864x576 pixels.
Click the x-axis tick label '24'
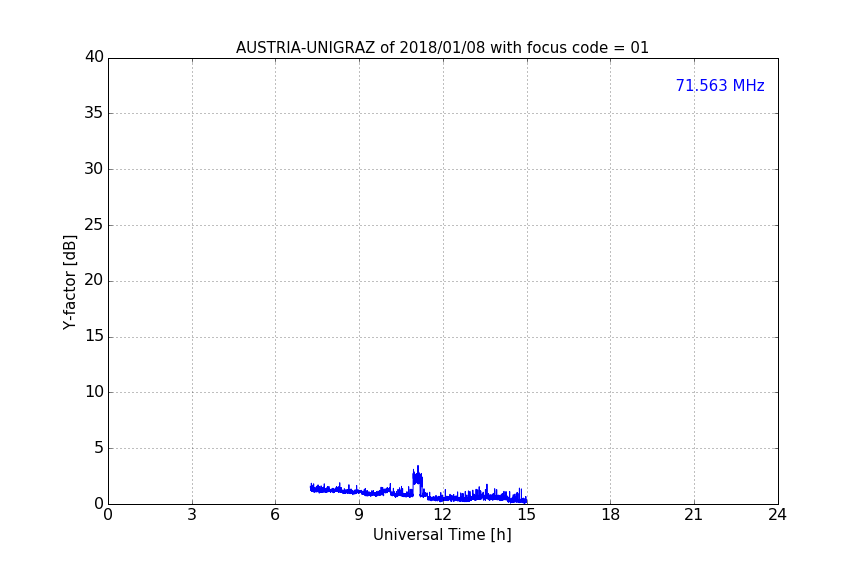(777, 515)
